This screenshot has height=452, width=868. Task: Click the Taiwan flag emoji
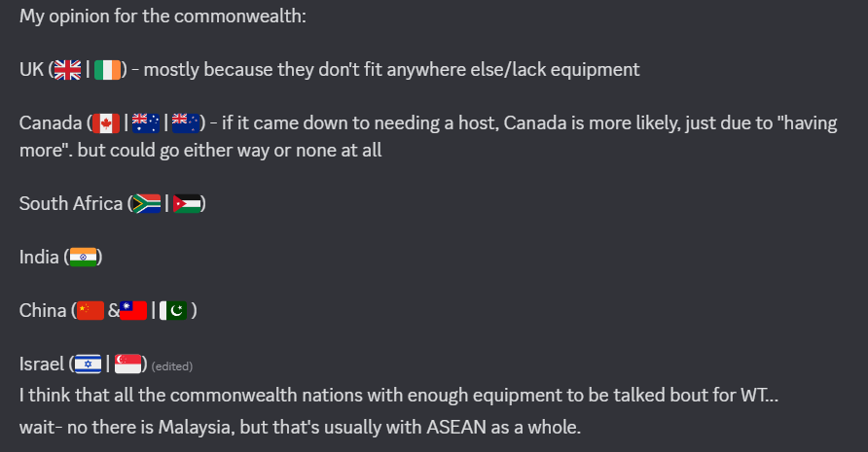[133, 311]
